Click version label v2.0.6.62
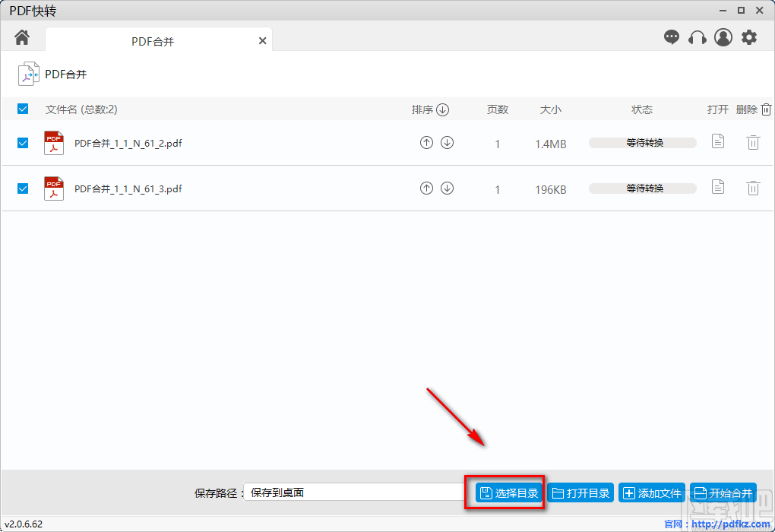 (24, 524)
